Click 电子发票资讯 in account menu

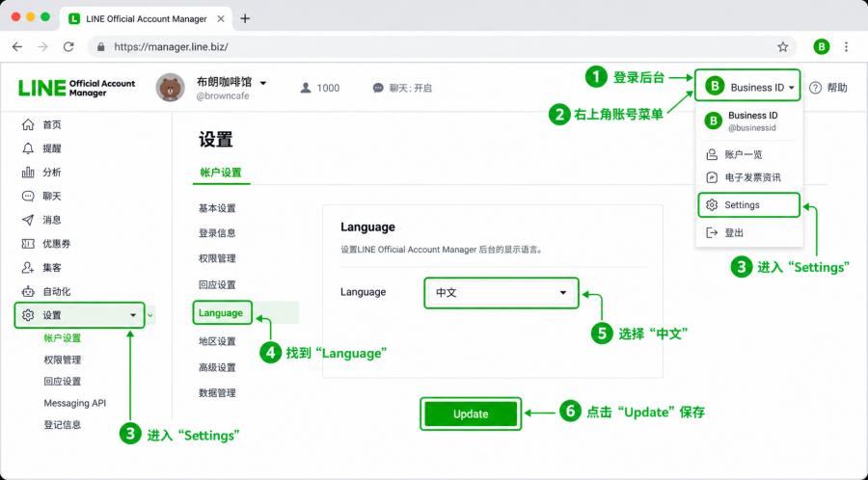753,177
